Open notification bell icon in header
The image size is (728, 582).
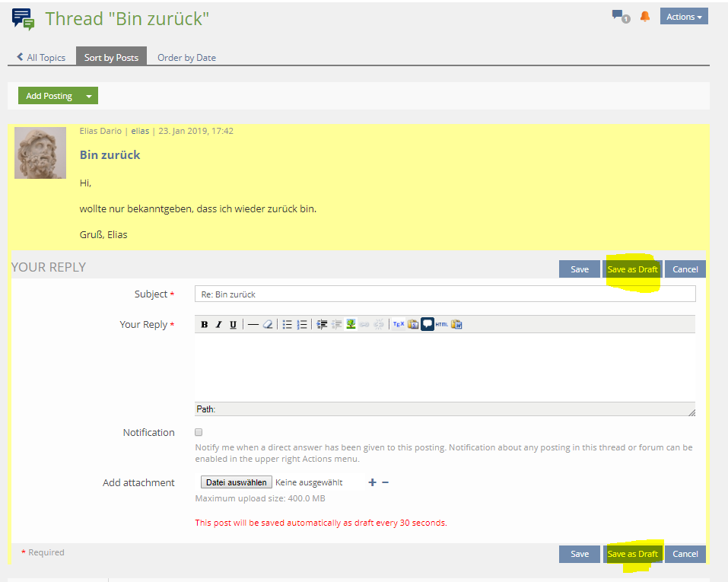645,17
